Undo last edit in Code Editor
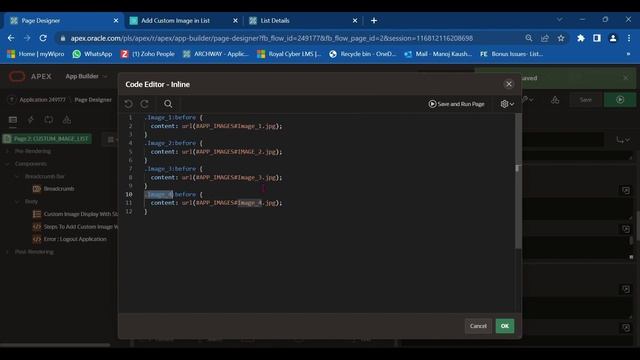This screenshot has height=360, width=640. (x=129, y=104)
